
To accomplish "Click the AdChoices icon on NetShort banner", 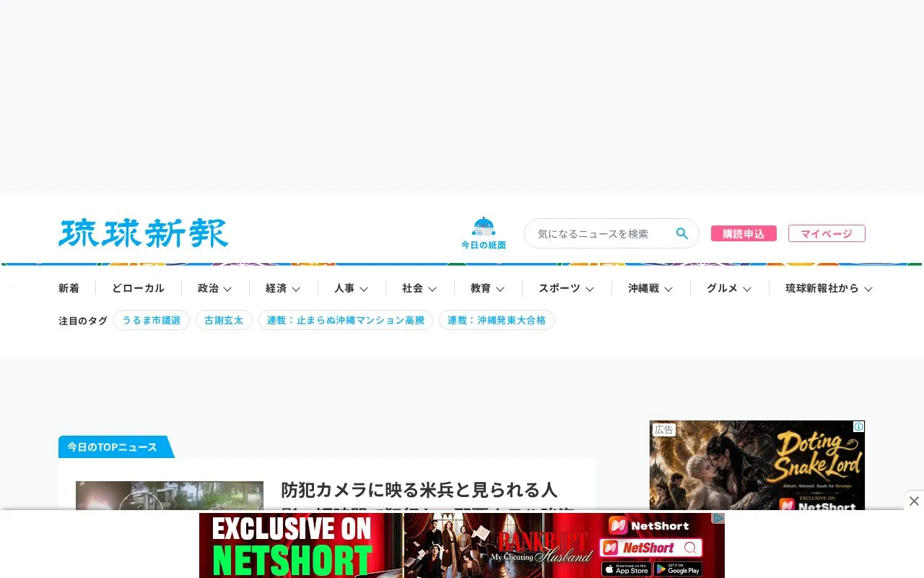I will point(718,518).
